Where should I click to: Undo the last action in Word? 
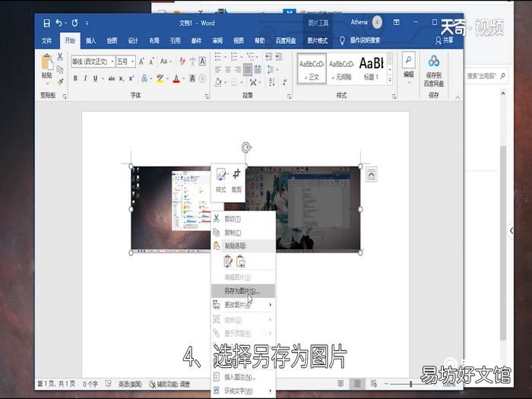[x=59, y=23]
